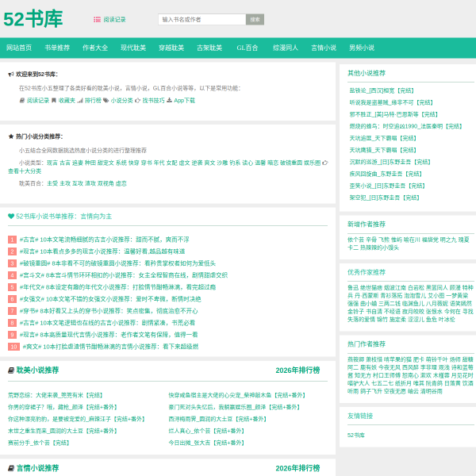This screenshot has height=476, width=476.
Task: Select the 快穿 novel category
Action: (133, 163)
